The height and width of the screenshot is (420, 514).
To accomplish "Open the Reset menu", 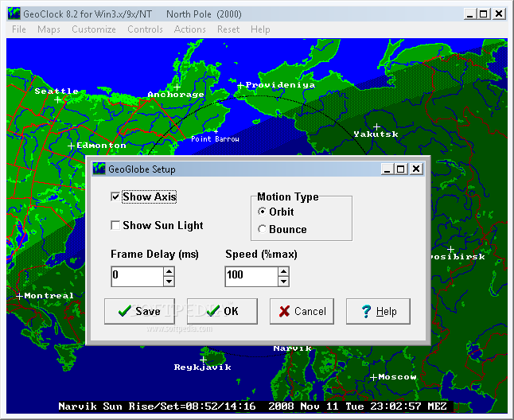I will pyautogui.click(x=228, y=29).
